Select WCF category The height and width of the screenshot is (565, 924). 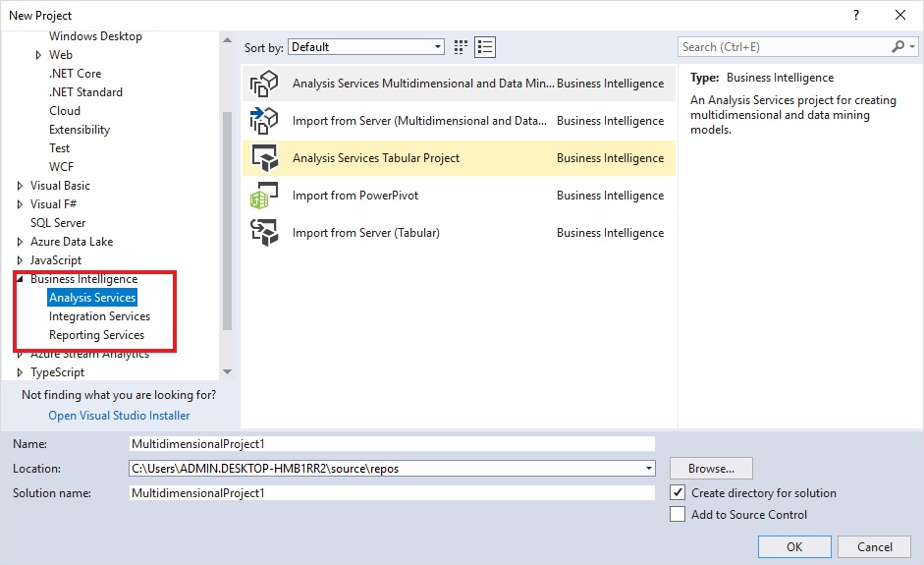coord(61,167)
